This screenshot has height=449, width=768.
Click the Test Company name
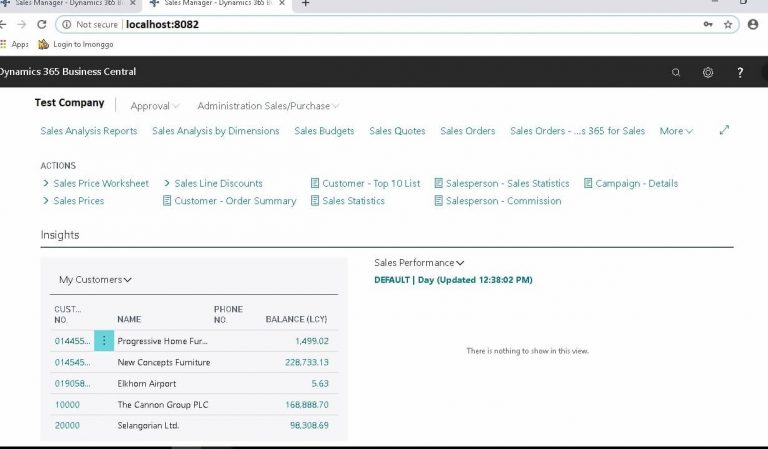coord(70,103)
